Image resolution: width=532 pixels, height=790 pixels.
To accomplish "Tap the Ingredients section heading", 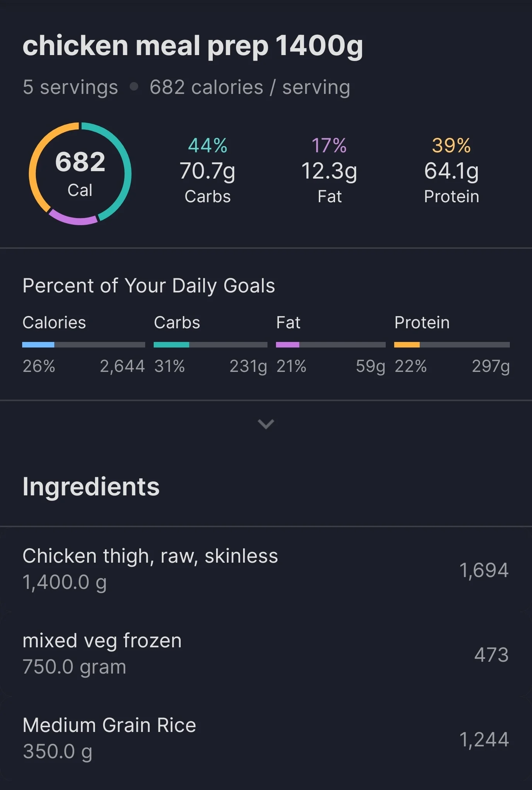I will coord(91,487).
